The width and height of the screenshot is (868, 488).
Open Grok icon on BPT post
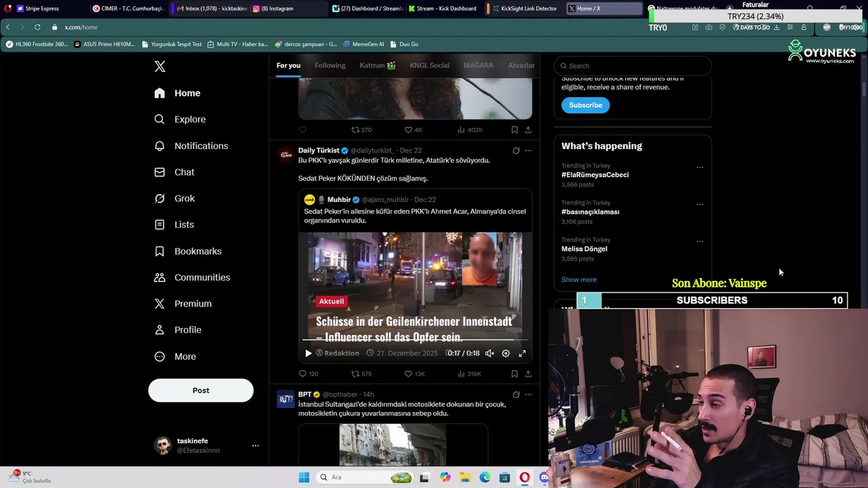pyautogui.click(x=516, y=394)
